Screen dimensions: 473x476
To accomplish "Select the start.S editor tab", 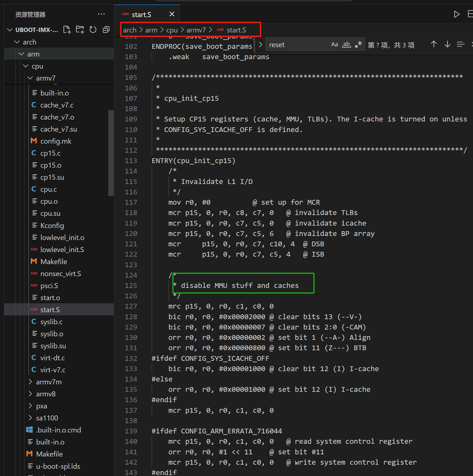I will tap(141, 14).
